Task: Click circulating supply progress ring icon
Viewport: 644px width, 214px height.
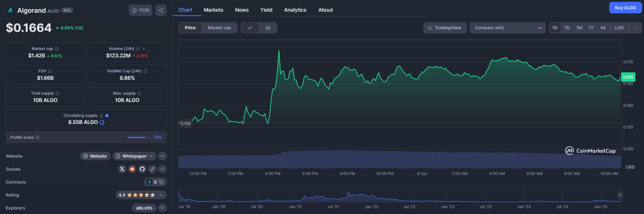Action: (102, 122)
